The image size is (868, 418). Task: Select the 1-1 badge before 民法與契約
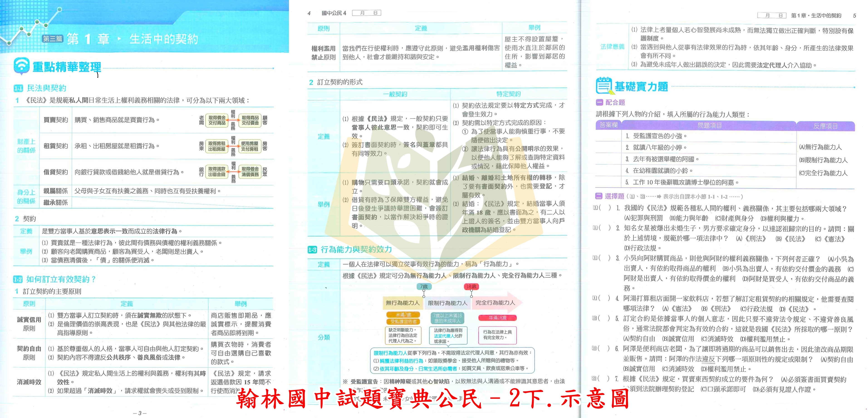[x=18, y=88]
